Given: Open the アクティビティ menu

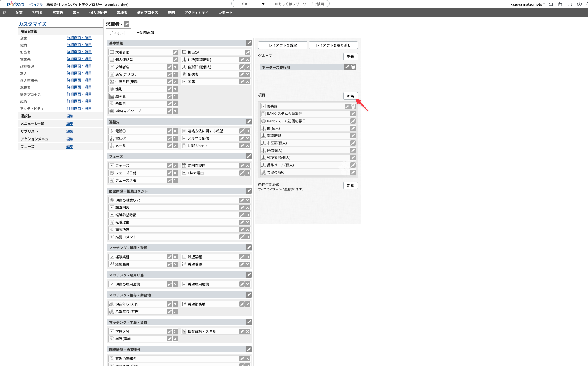Looking at the screenshot, I should click(x=196, y=12).
